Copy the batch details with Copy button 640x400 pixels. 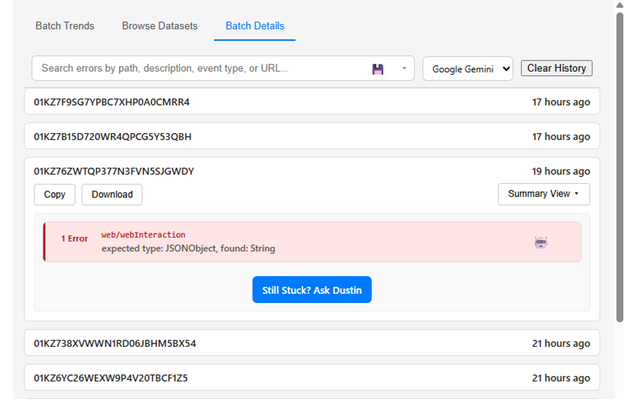click(55, 194)
